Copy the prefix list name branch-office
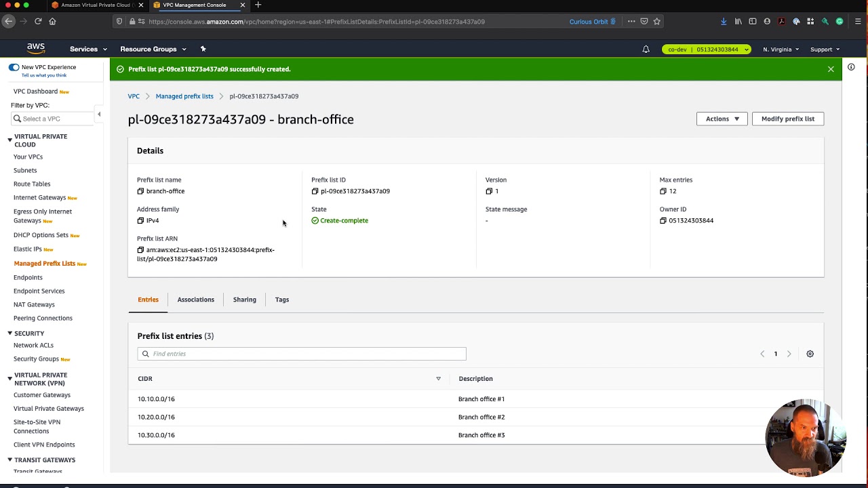The height and width of the screenshot is (488, 868). (140, 191)
